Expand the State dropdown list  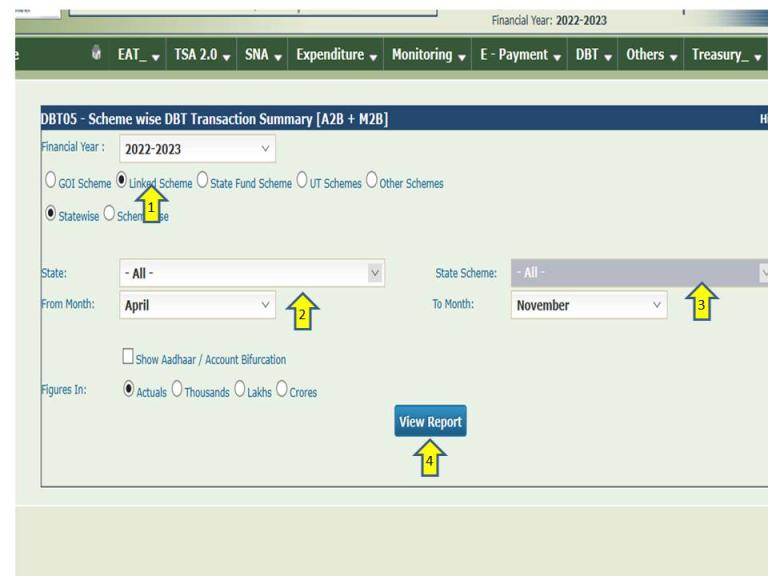click(x=252, y=273)
